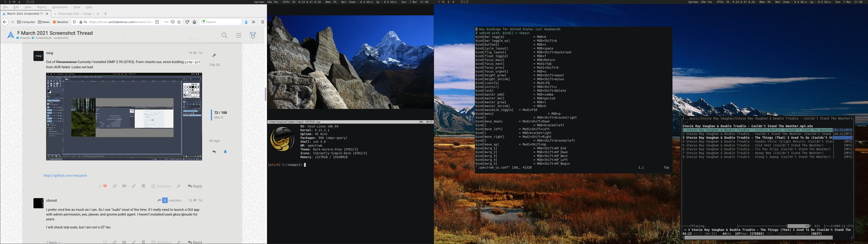Toggle like heart on nwg's post
This screenshot has height=244, width=868.
[105, 186]
